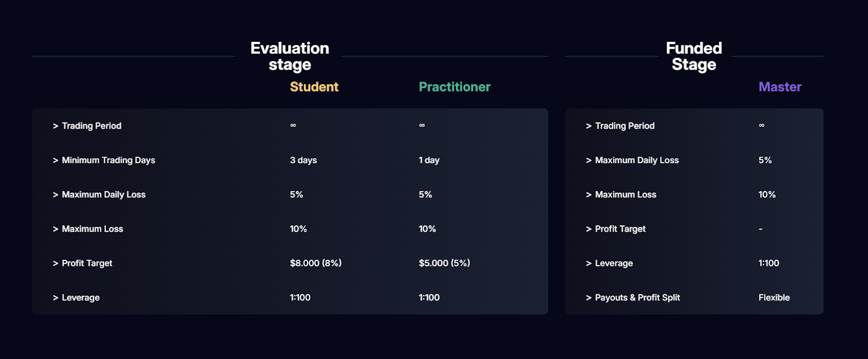This screenshot has width=868, height=359.
Task: Click infinity symbol under Practitioner
Action: point(422,125)
